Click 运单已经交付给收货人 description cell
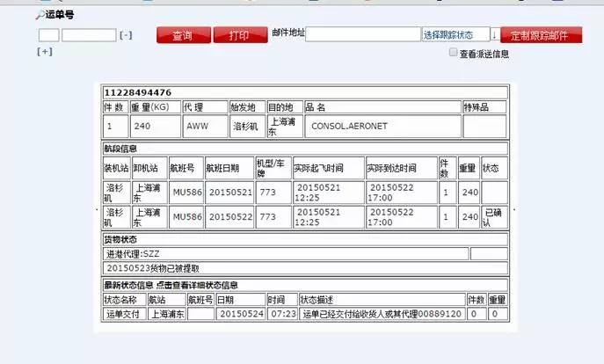 (x=382, y=314)
